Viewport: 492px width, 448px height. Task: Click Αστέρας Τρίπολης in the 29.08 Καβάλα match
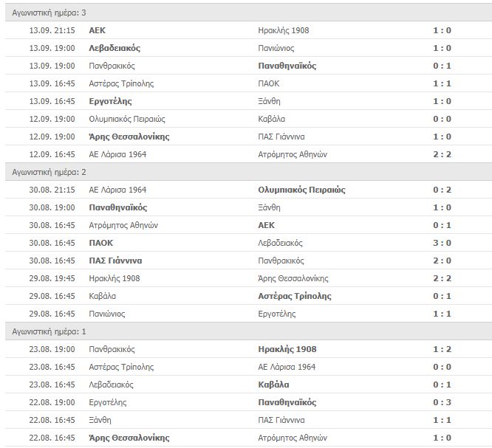tap(295, 296)
